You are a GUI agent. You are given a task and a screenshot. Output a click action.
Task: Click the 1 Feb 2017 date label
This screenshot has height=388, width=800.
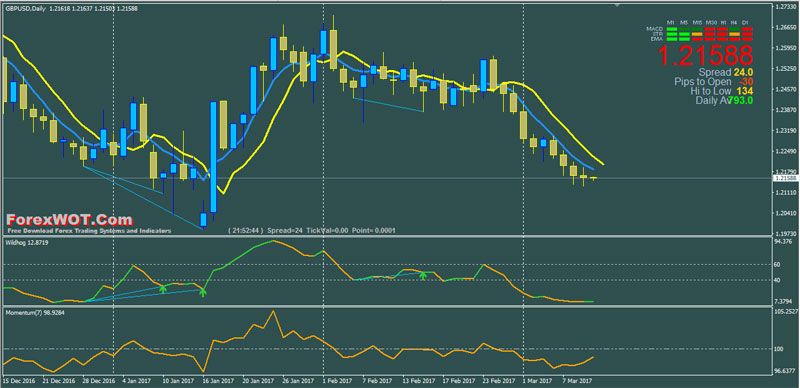tap(337, 381)
